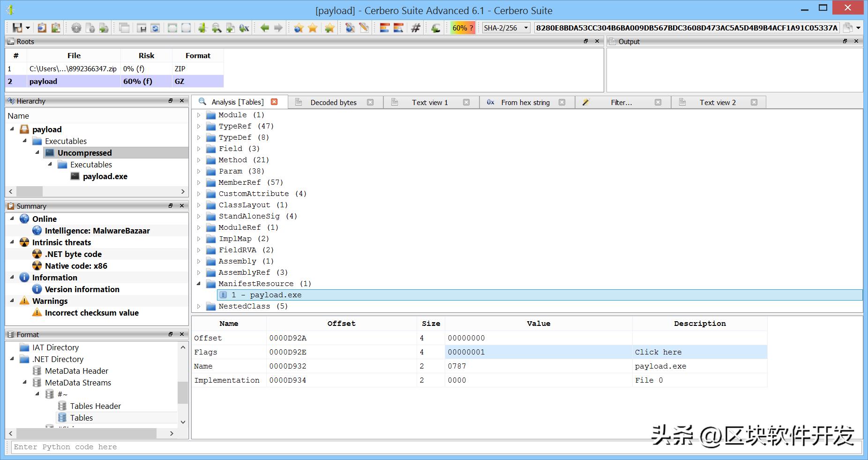868x460 pixels.
Task: Select payload.exe in the Hierarchy tree
Action: click(105, 176)
